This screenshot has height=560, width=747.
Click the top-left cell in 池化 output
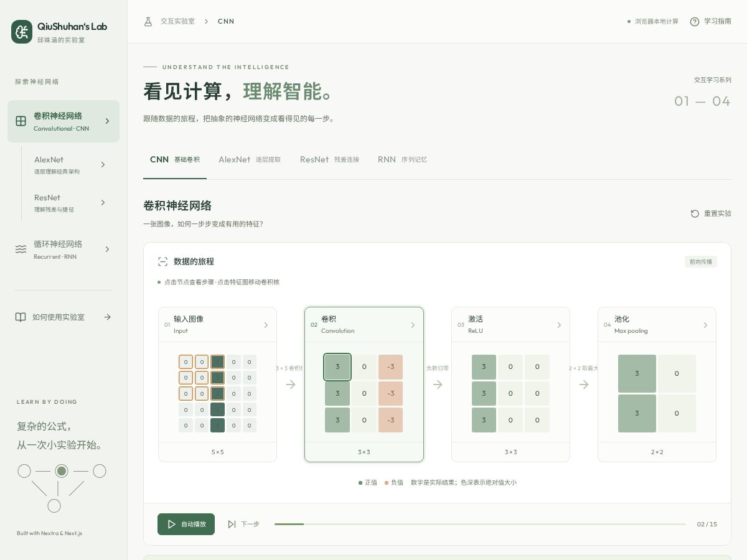pyautogui.click(x=637, y=373)
